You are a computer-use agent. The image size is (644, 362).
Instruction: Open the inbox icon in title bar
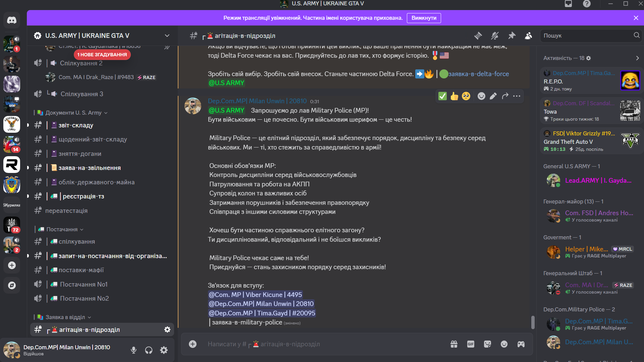click(x=568, y=4)
